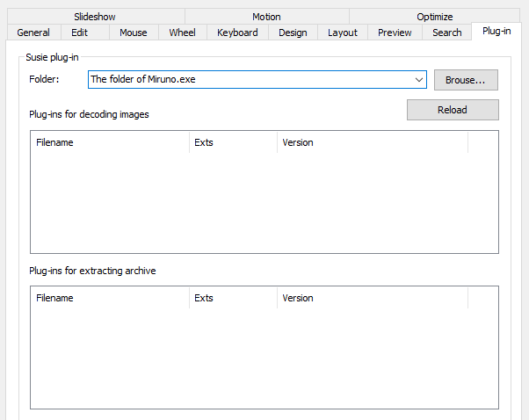Sort decoding plug-ins by Filename column
529x420 pixels.
click(x=110, y=142)
